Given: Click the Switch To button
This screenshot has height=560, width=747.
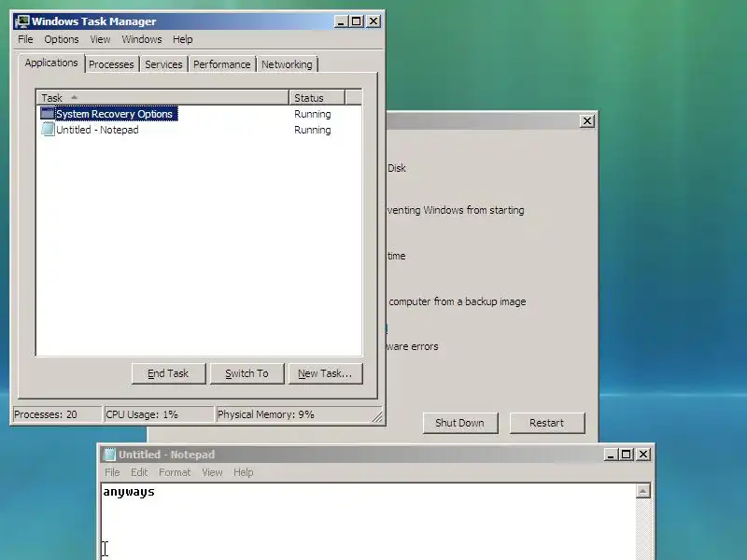Looking at the screenshot, I should coord(247,374).
